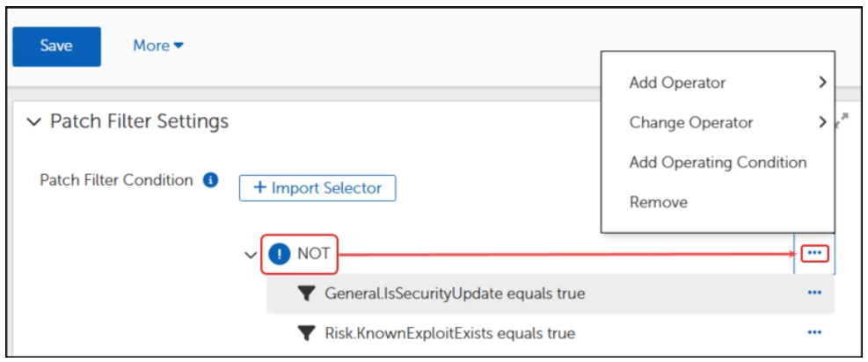868x362 pixels.
Task: Click the NOT operator label
Action: point(314,254)
